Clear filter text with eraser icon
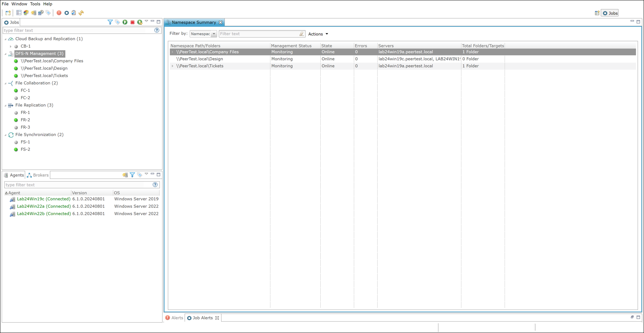The image size is (644, 333). click(302, 34)
